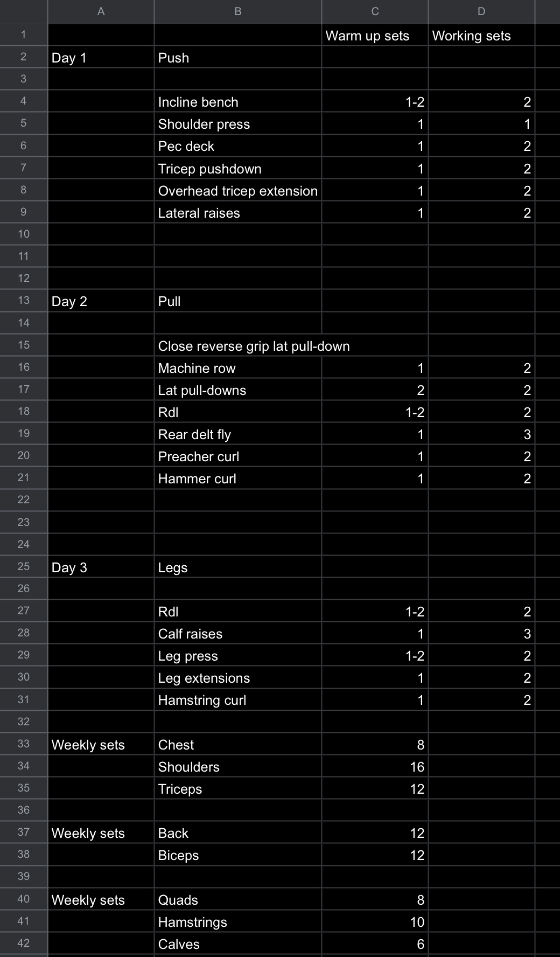Select column A header
560x957 pixels.
coord(101,11)
